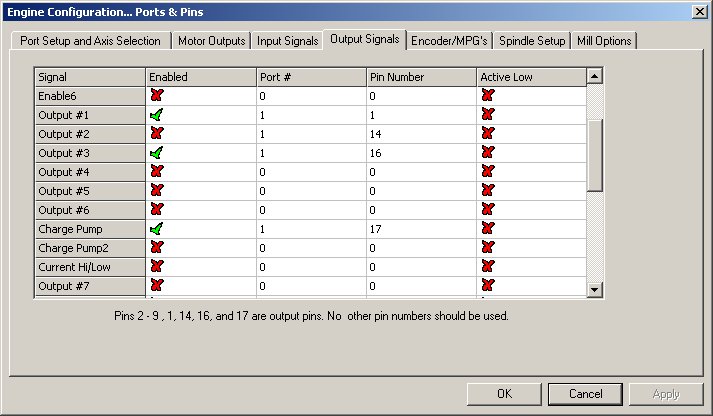Screen dimensions: 713x416
Task: Toggle Active Low icon for Output #3
Action: pos(488,153)
